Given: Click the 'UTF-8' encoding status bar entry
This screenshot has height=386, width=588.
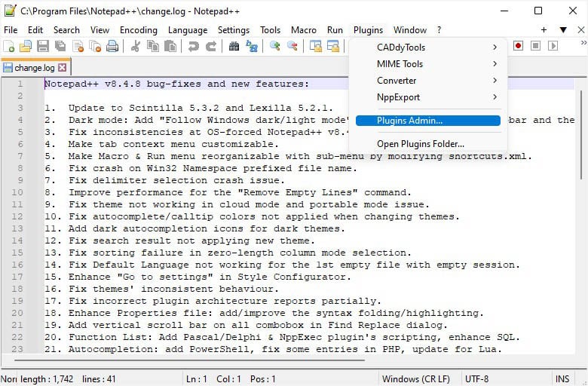Looking at the screenshot, I should [476, 379].
